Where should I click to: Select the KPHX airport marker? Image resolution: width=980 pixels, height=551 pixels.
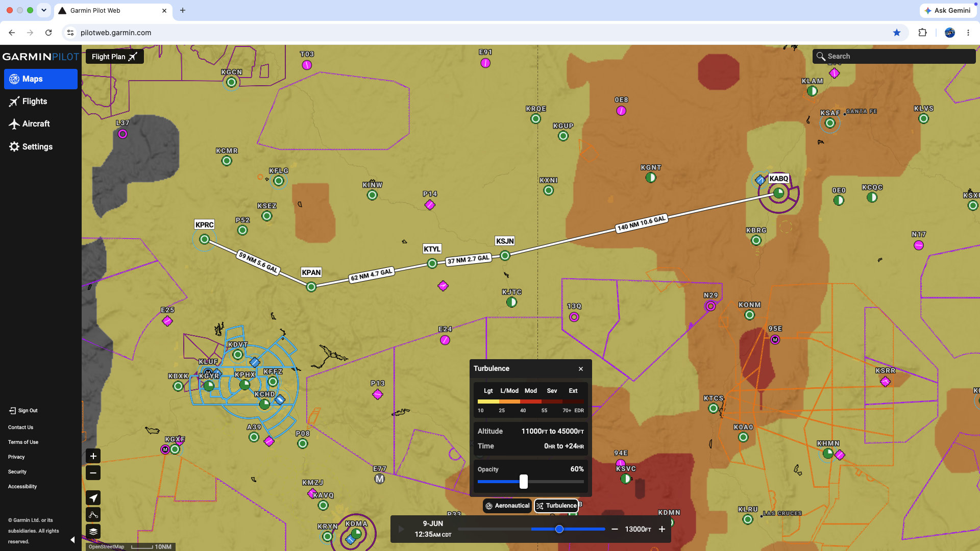click(x=245, y=385)
